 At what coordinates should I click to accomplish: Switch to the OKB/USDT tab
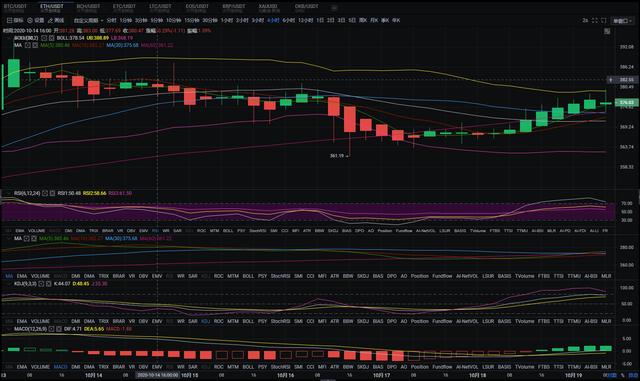click(x=306, y=7)
